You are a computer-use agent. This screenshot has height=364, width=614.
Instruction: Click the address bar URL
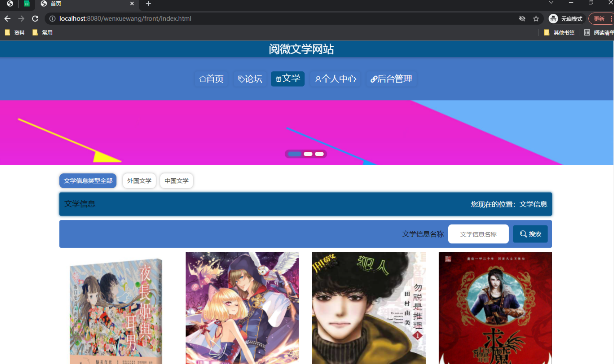click(x=125, y=18)
